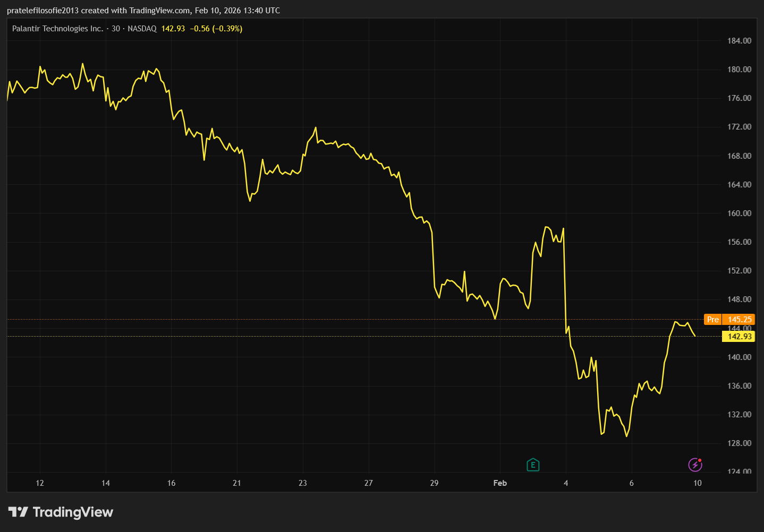
Task: Click the 180.00 price axis label
Action: point(740,70)
